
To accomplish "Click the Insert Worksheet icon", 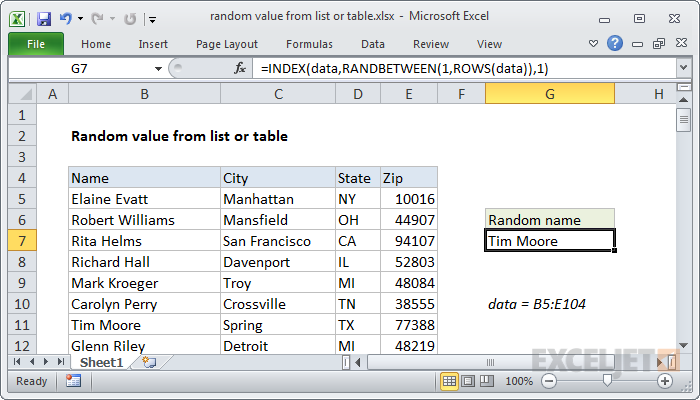I will click(149, 362).
